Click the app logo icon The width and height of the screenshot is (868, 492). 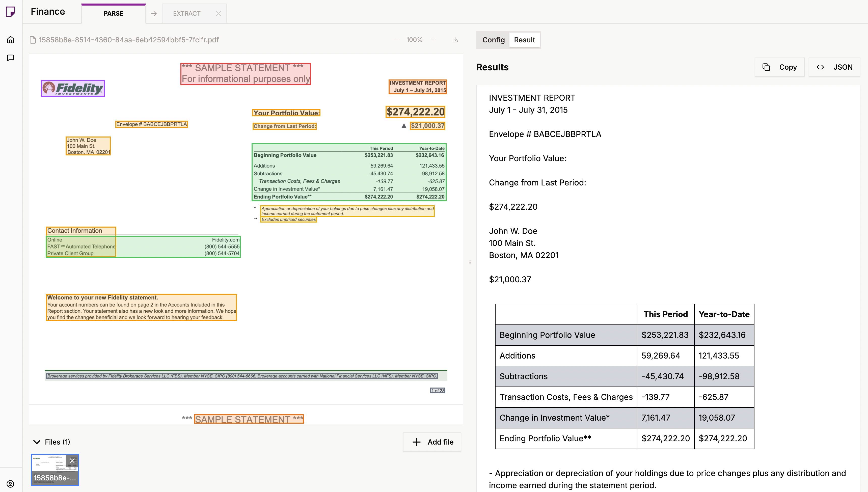pyautogui.click(x=11, y=12)
